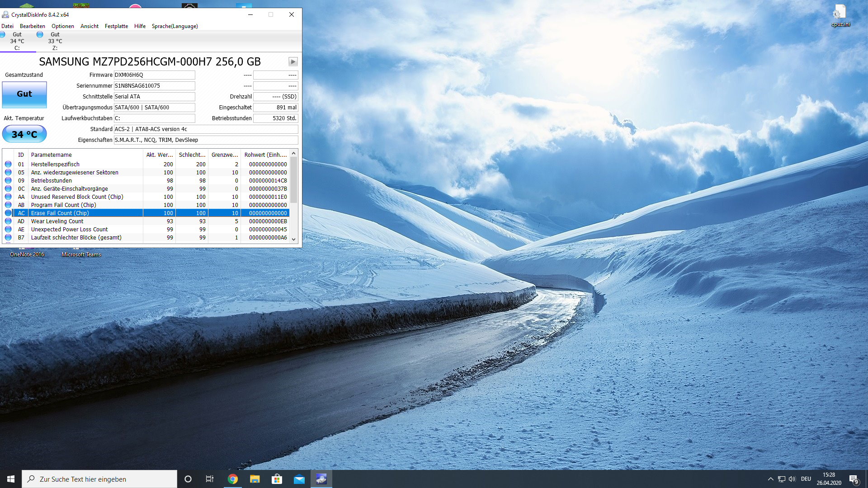This screenshot has height=488, width=868.
Task: Click the 34 °C temperature button
Action: point(24,134)
